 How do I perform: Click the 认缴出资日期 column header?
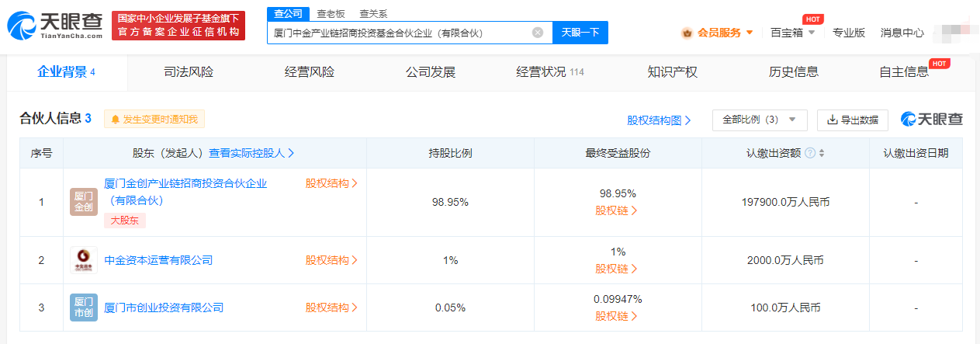point(916,153)
